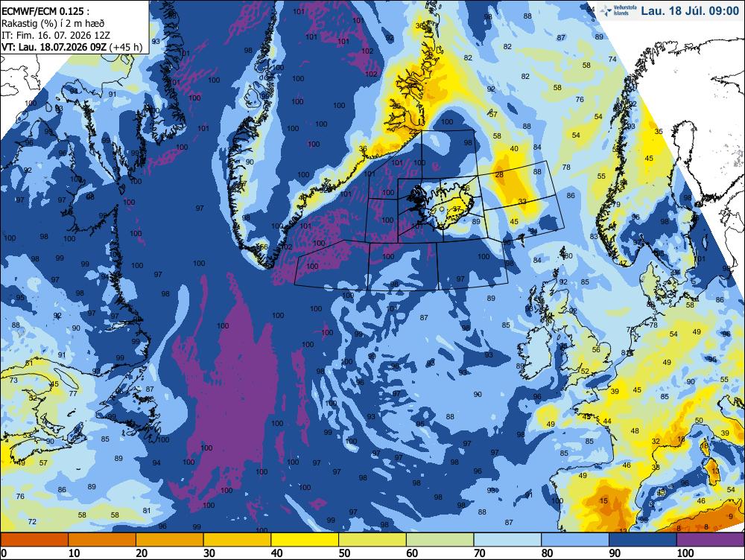This screenshot has height=560, width=745.
Task: Select the dark blue 90–100 legend swatch
Action: pos(642,540)
